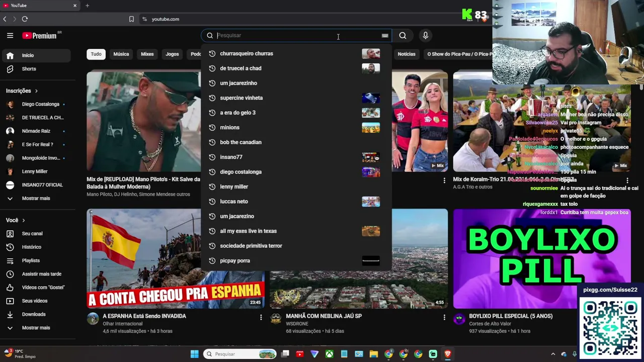Image resolution: width=644 pixels, height=362 pixels.
Task: Choose suggestion "minions"
Action: tap(296, 128)
